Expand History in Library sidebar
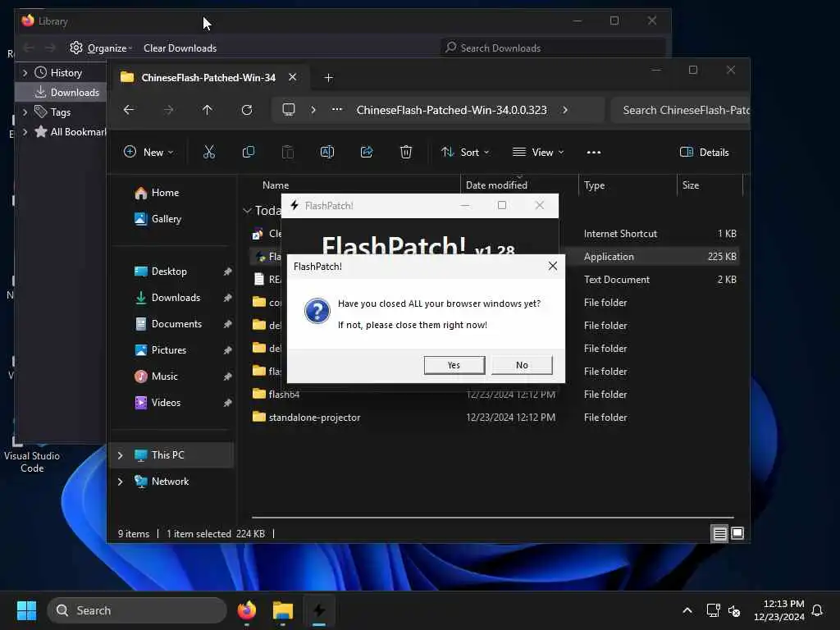840x630 pixels. [x=25, y=73]
